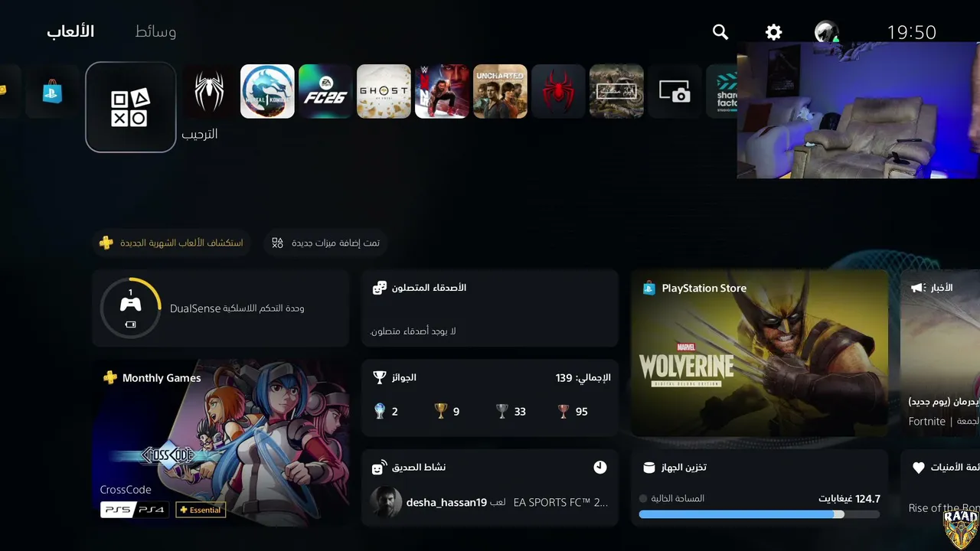980x551 pixels.
Task: Launch the red spider Spider-Man game
Action: pyautogui.click(x=558, y=92)
